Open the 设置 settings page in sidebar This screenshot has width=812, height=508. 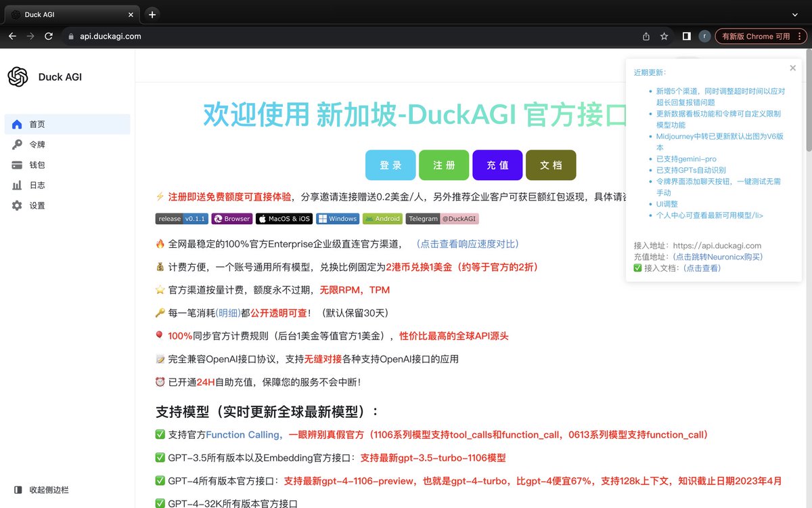pyautogui.click(x=67, y=205)
